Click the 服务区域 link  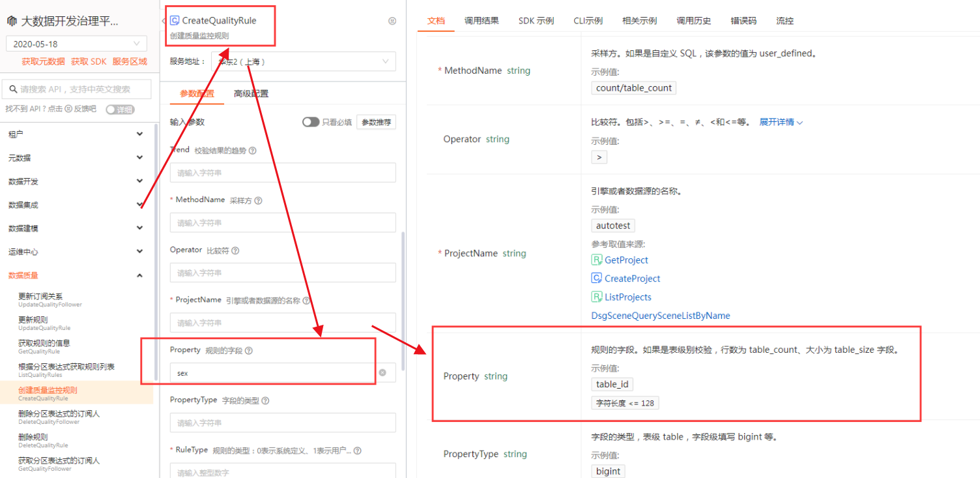(x=130, y=62)
